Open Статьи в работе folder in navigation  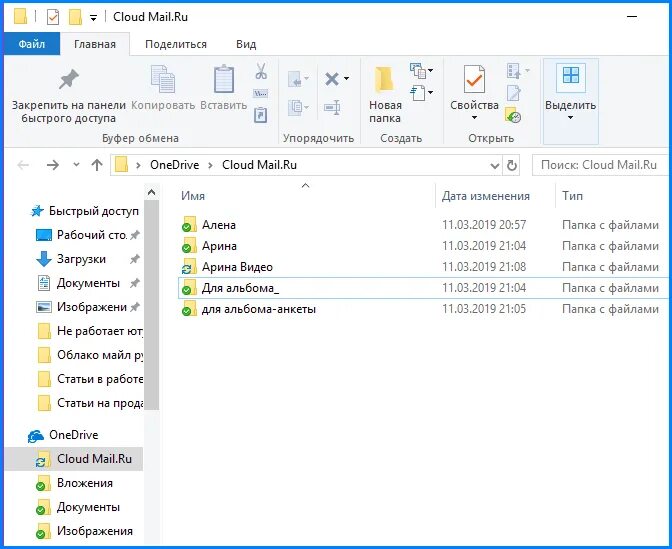click(x=99, y=379)
